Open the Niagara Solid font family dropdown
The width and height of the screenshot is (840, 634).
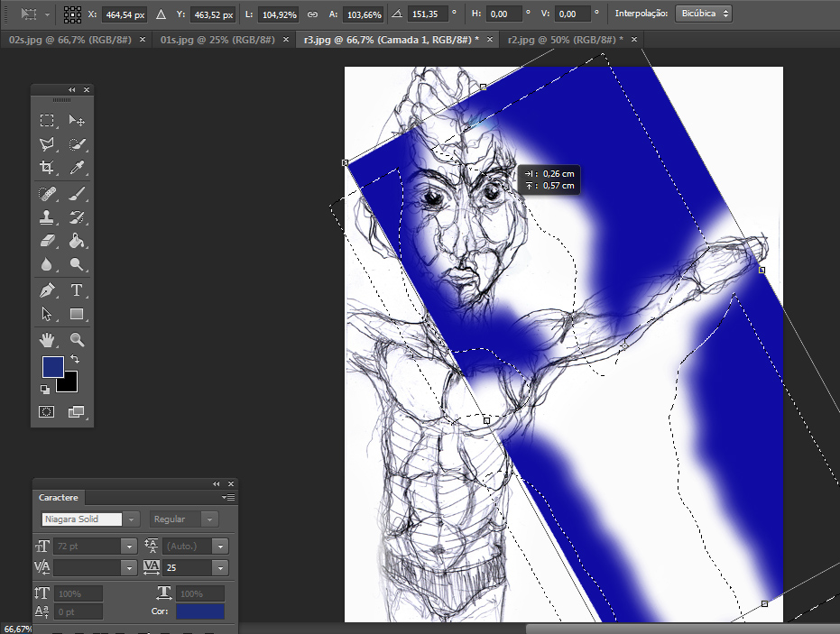pos(133,519)
